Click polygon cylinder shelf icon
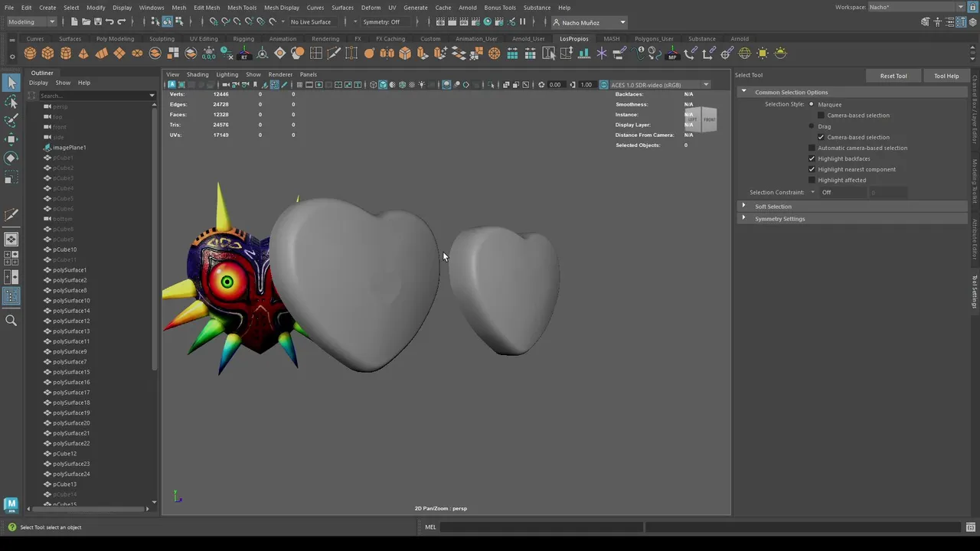Screen dimensions: 980x551 (x=66, y=53)
